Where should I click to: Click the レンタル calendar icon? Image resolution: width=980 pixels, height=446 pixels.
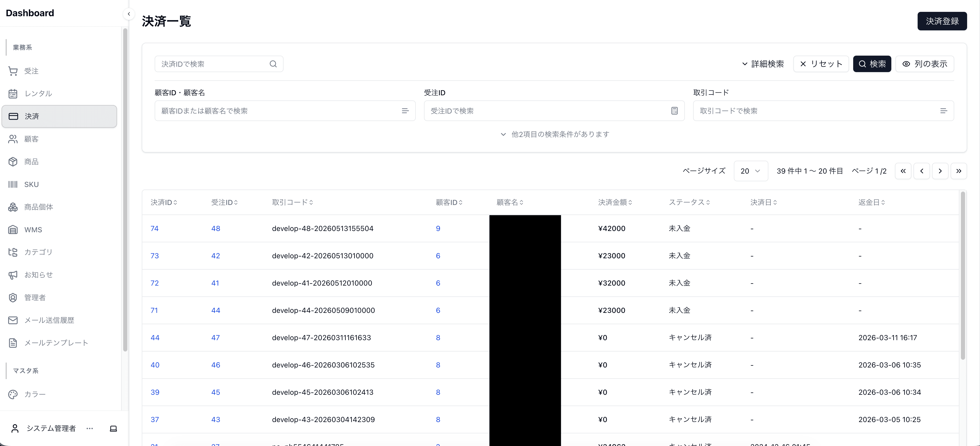(x=13, y=93)
